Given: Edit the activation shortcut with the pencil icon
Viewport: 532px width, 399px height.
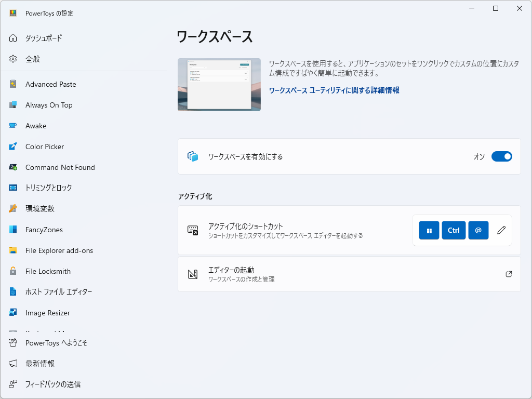Looking at the screenshot, I should [x=501, y=230].
